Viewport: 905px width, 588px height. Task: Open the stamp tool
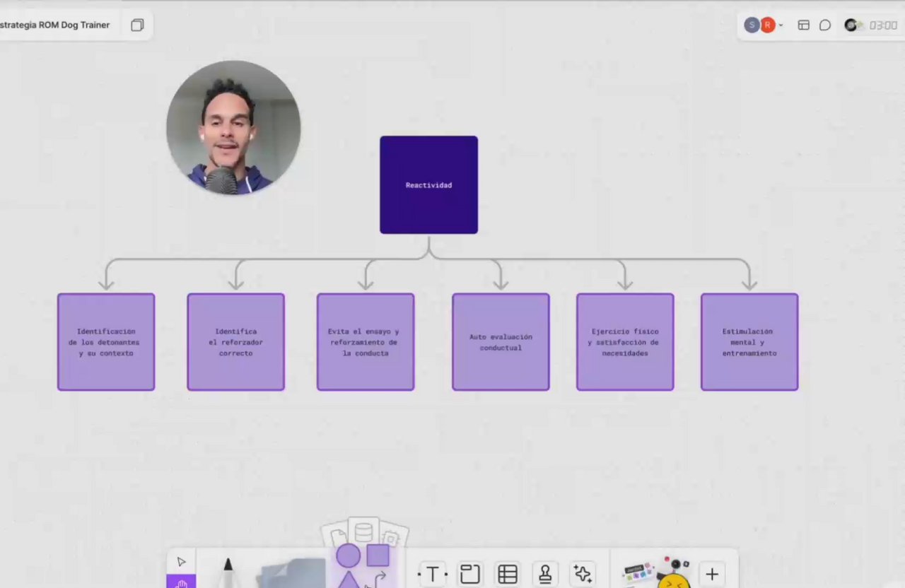click(x=545, y=575)
